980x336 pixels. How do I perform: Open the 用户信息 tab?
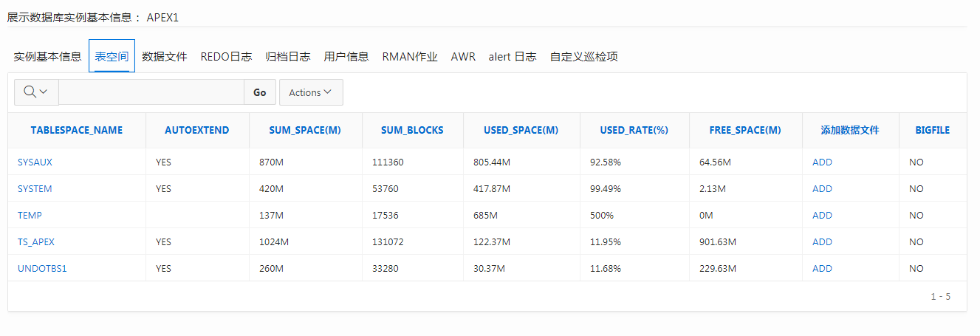click(346, 57)
